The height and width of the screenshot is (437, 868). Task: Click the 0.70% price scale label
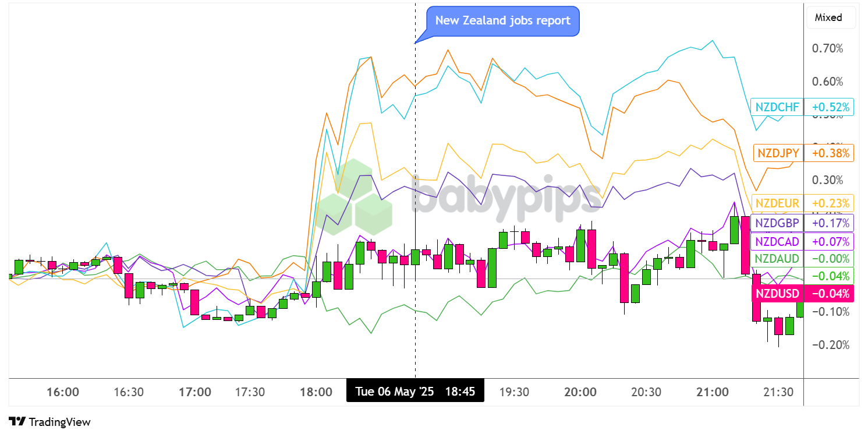(827, 48)
